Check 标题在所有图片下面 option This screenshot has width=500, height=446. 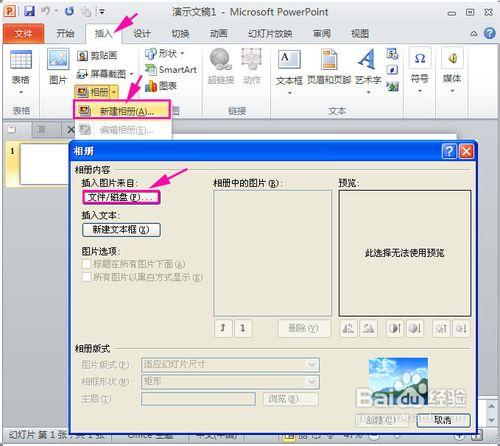click(x=87, y=264)
